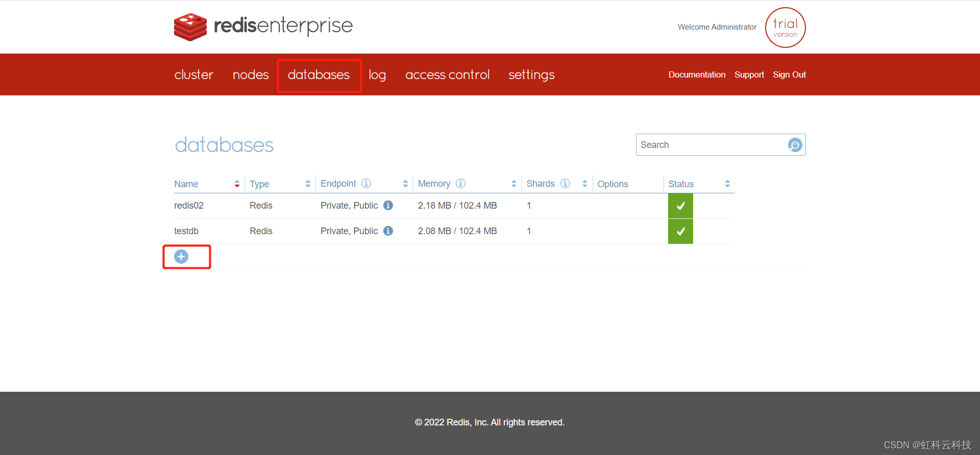Viewport: 980px width, 455px height.
Task: Select memory value 2.18 MB / 102.4 MB
Action: [457, 206]
